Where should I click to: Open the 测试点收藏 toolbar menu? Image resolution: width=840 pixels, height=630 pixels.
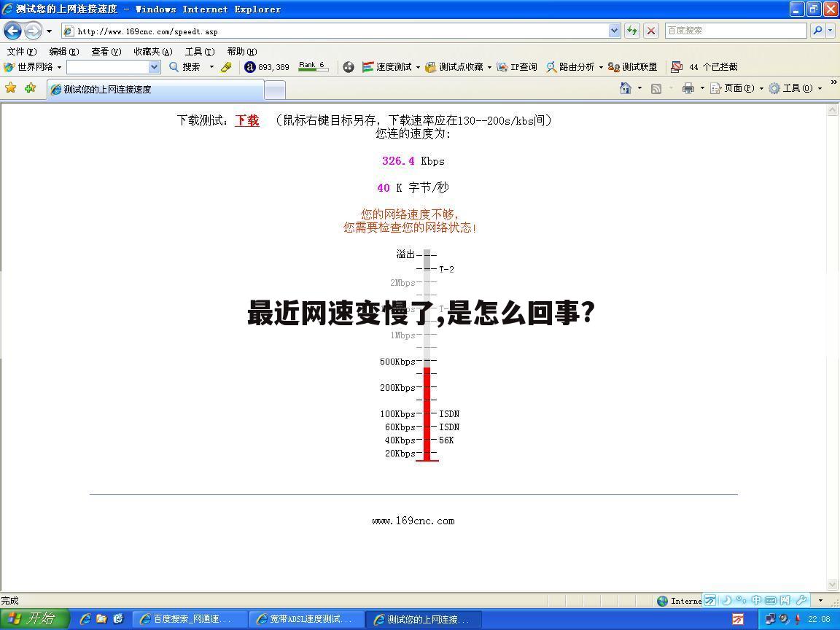(458, 67)
